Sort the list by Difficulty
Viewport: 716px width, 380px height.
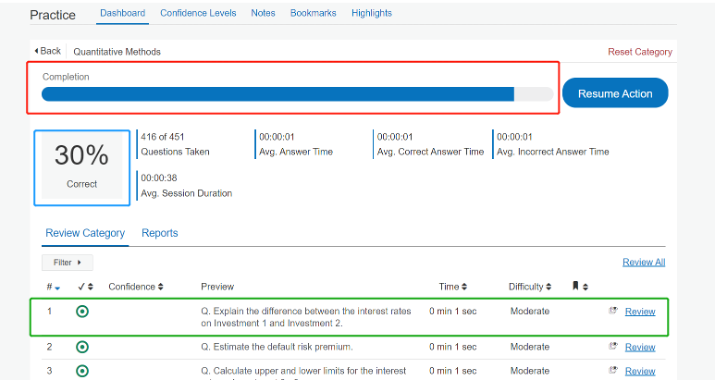530,287
